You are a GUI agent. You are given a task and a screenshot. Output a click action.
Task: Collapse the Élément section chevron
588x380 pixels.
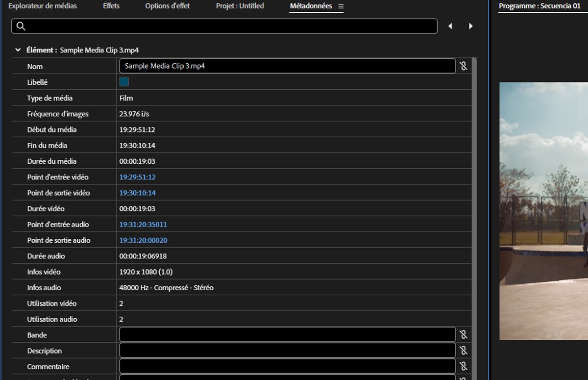(x=18, y=50)
